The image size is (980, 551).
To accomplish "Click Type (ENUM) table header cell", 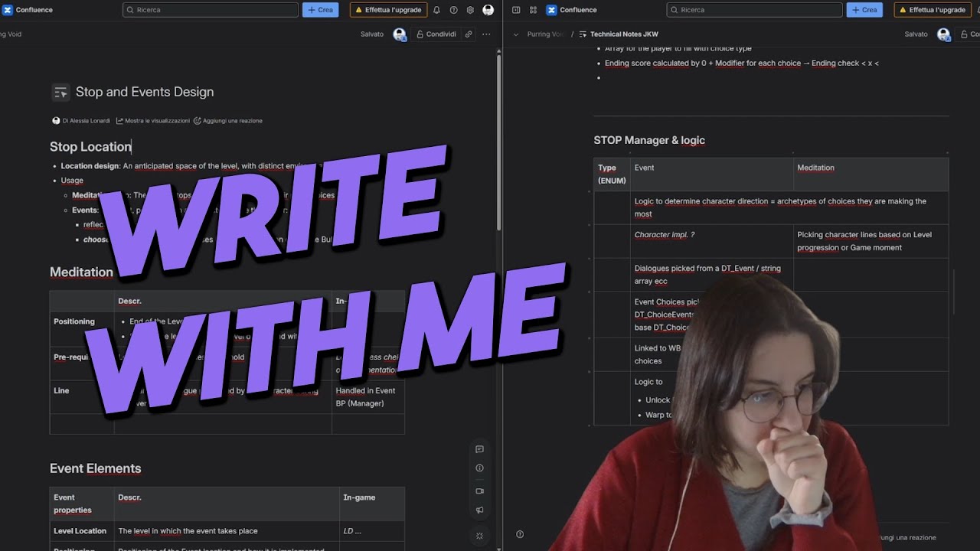I will 612,174.
